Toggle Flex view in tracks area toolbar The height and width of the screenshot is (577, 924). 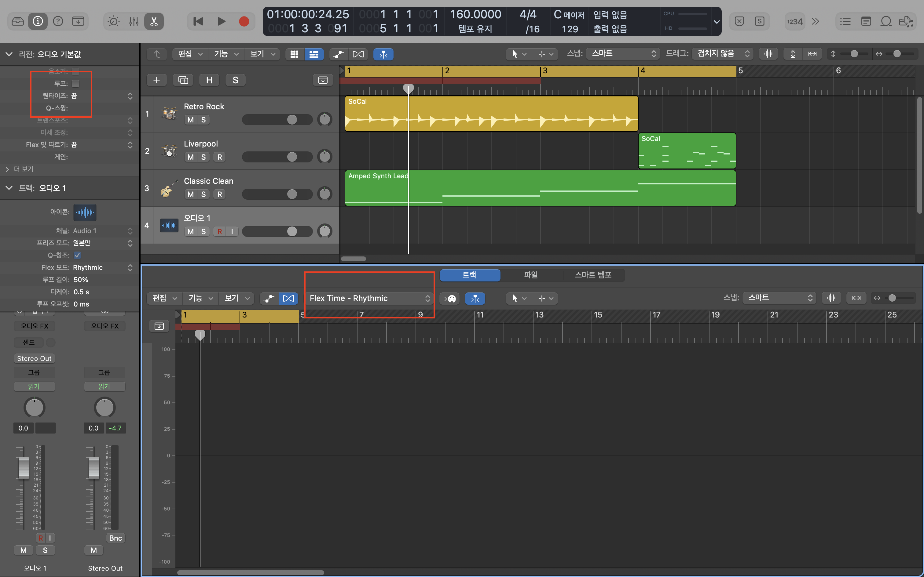click(358, 54)
